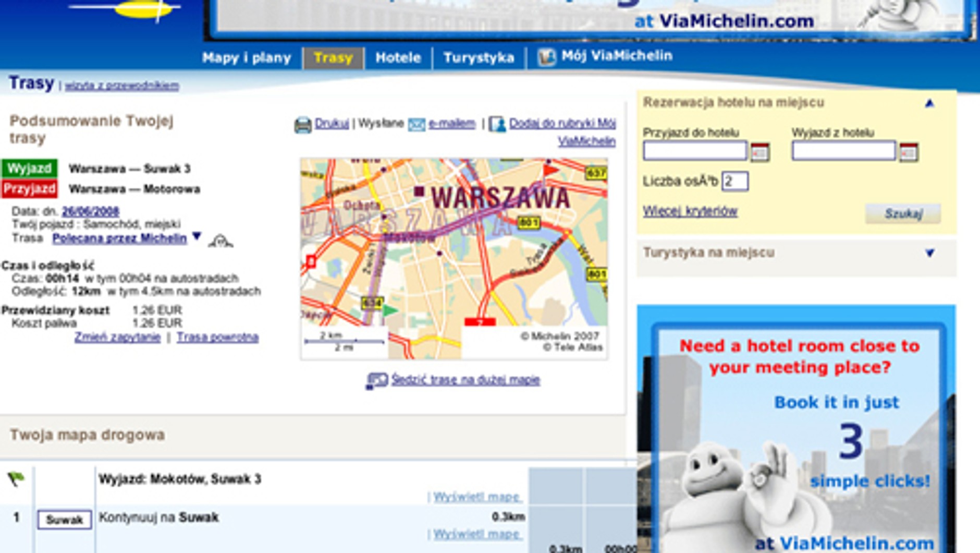
Task: Click the 'Warszawa — Suwak 3' departure text
Action: point(129,169)
